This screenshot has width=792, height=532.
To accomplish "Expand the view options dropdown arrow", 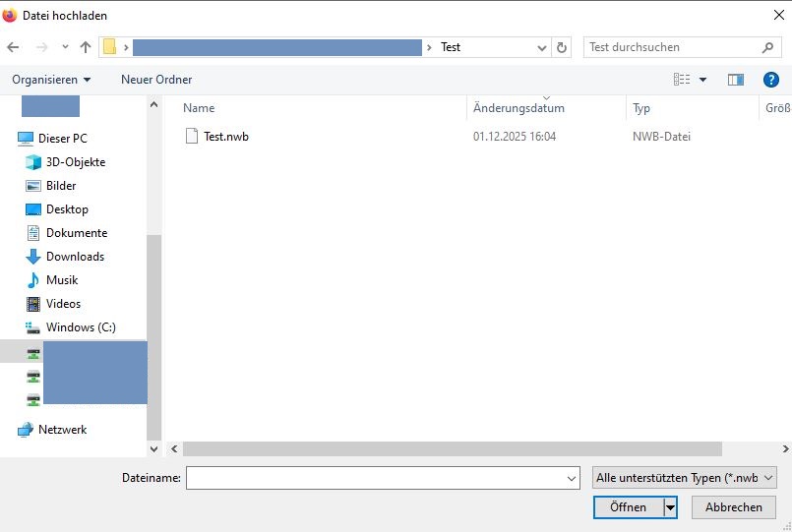I will [x=703, y=80].
